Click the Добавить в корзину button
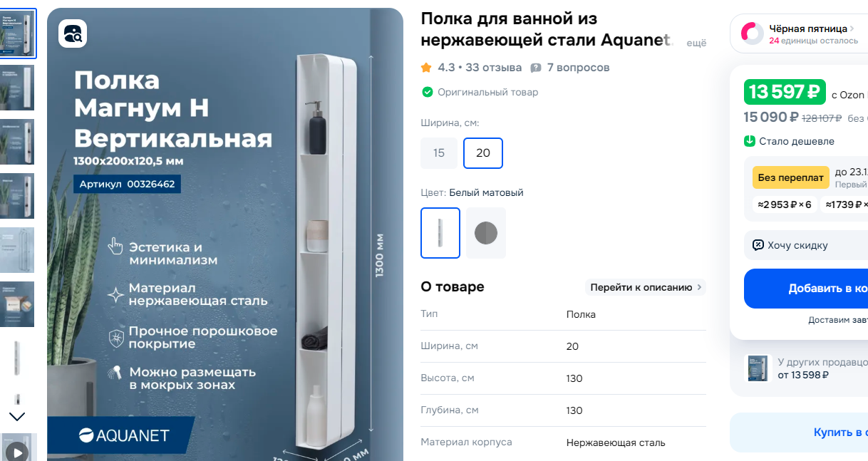 pyautogui.click(x=806, y=289)
